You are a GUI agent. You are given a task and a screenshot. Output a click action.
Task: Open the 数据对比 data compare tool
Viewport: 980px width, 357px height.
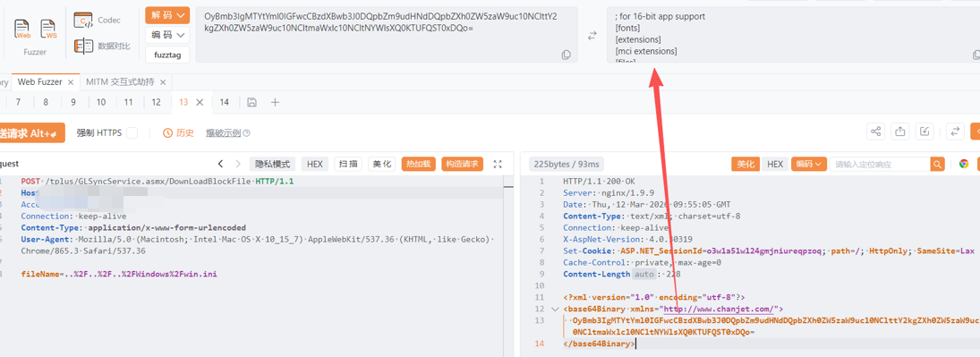[102, 46]
